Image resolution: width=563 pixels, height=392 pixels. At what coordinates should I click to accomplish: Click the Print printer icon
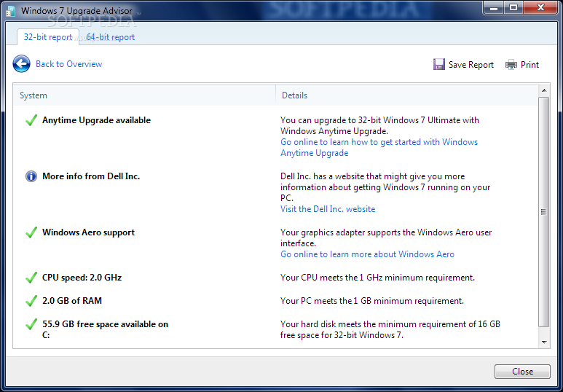click(511, 65)
